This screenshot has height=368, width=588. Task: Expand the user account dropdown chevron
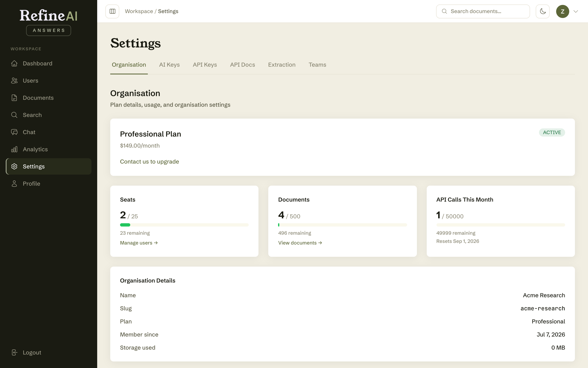(x=576, y=11)
